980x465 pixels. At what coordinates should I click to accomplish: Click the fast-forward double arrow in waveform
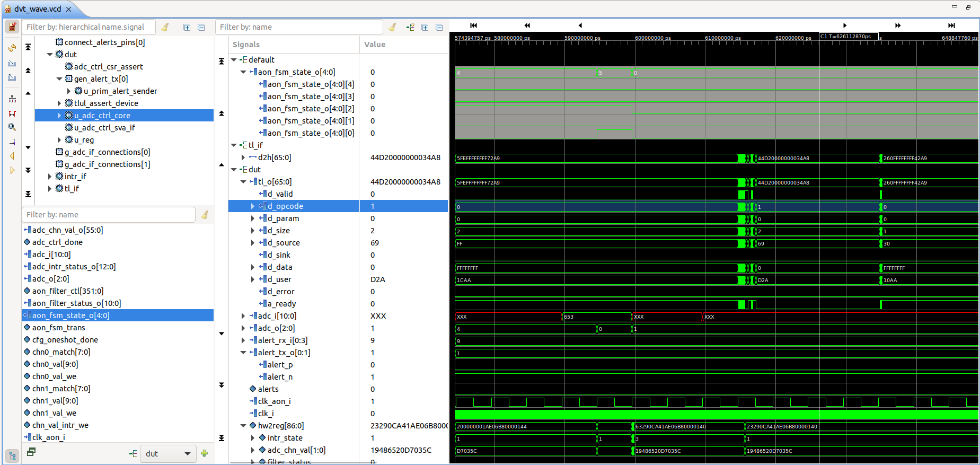click(x=897, y=25)
